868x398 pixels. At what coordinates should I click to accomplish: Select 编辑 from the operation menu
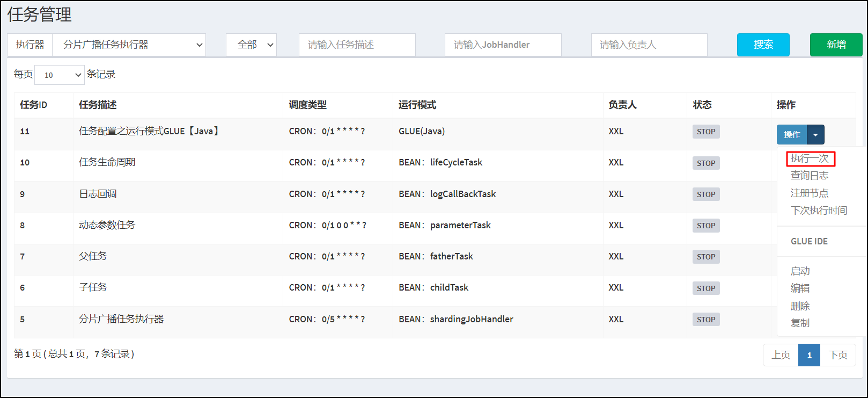click(x=800, y=288)
